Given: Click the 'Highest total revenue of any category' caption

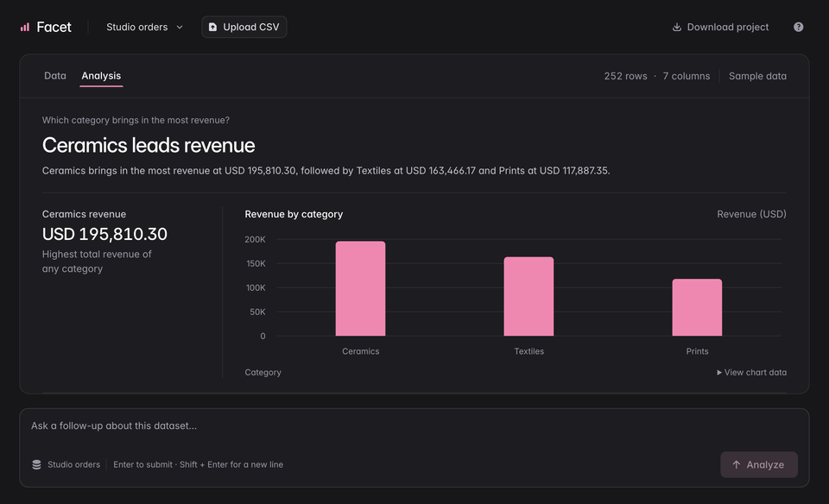Looking at the screenshot, I should pos(97,261).
